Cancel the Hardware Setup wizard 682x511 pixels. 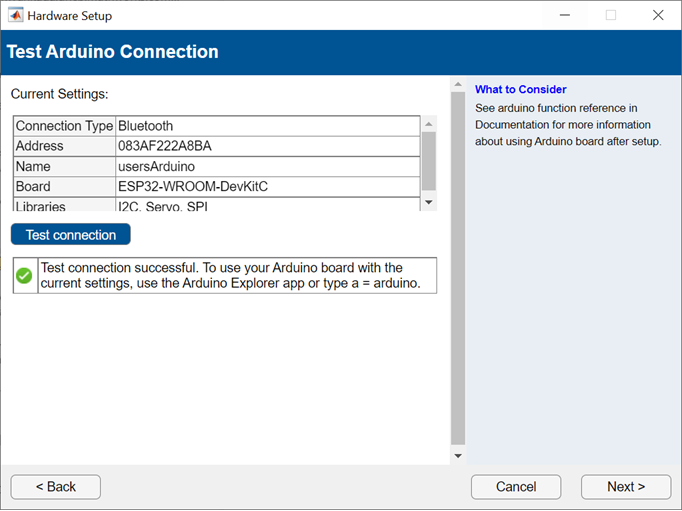[x=516, y=487]
